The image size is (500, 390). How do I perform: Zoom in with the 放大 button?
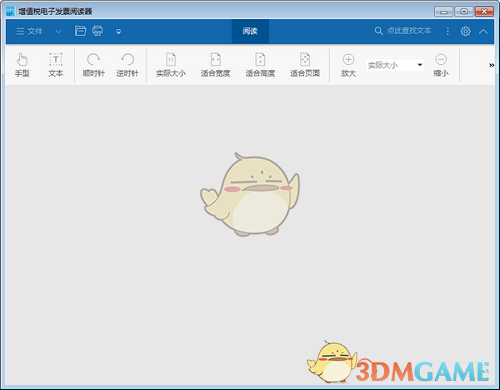point(348,65)
